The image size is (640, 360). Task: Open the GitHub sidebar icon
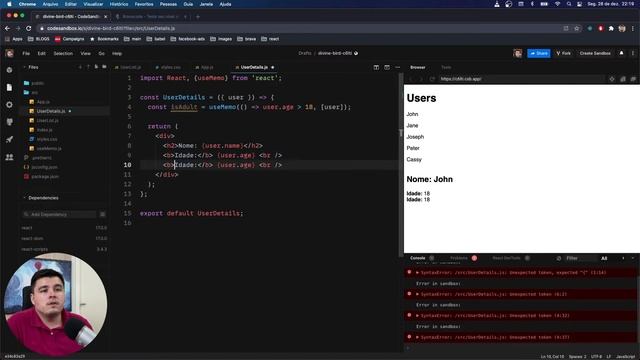(x=9, y=122)
